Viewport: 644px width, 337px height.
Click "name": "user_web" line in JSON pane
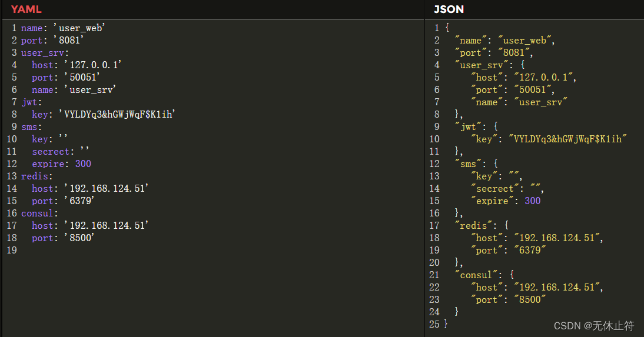click(504, 40)
